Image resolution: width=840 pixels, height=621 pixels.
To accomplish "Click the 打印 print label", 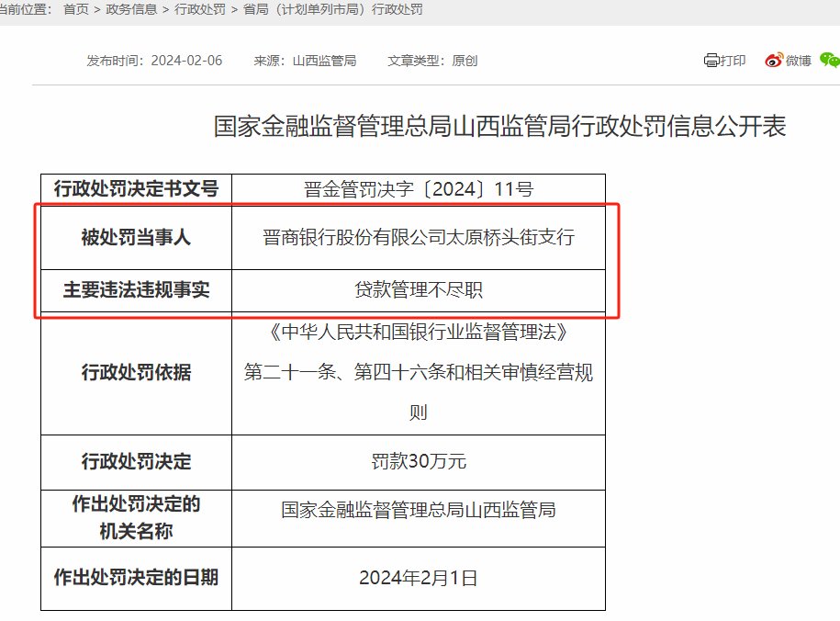I will (733, 61).
